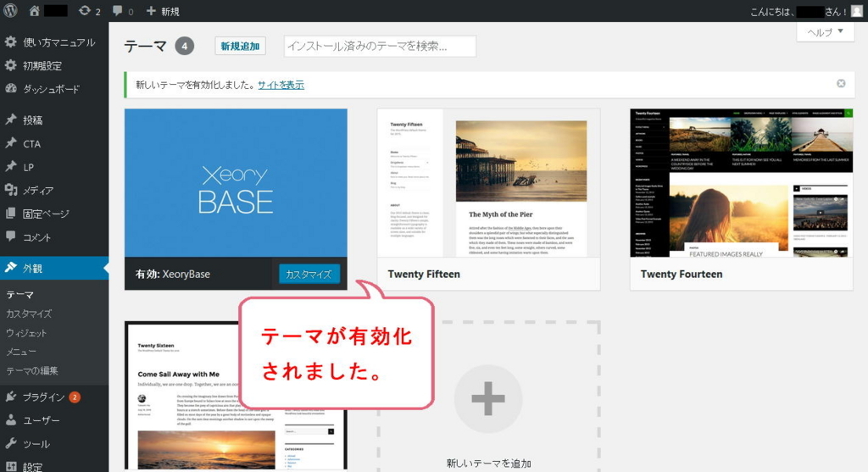Select the Twenty Fourteen theme thumbnail
The width and height of the screenshot is (868, 472).
[741, 182]
